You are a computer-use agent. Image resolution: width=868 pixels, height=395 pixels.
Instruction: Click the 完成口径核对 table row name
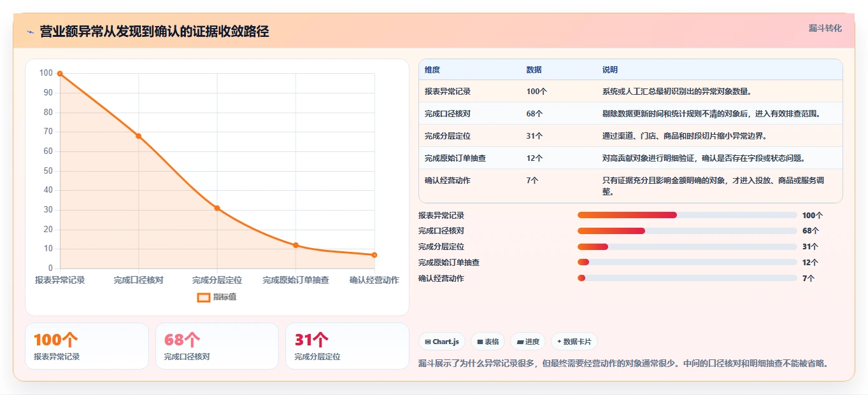[x=448, y=114]
